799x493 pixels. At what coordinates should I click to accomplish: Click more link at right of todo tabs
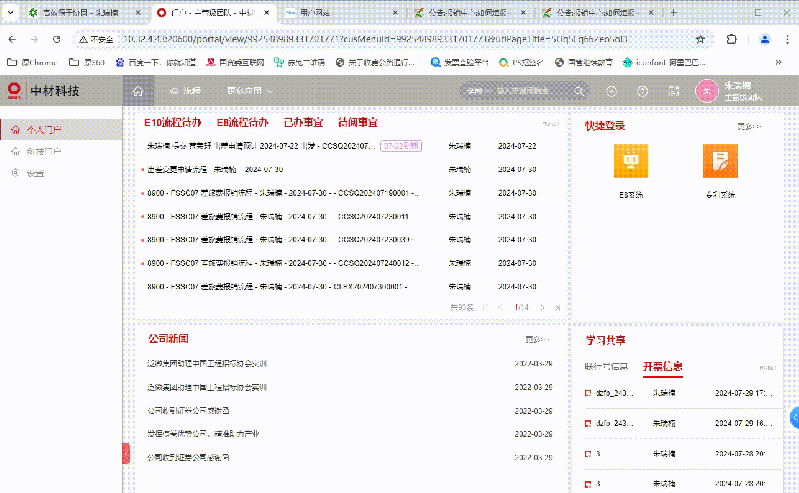(x=550, y=124)
